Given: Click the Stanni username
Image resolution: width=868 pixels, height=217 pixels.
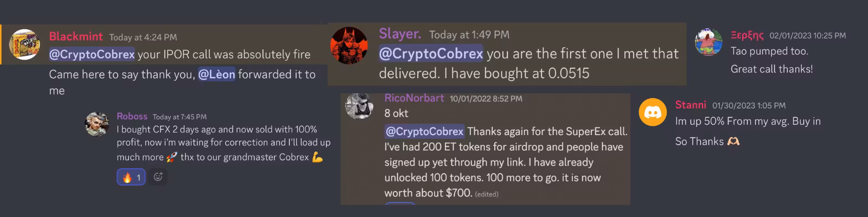Looking at the screenshot, I should point(690,105).
